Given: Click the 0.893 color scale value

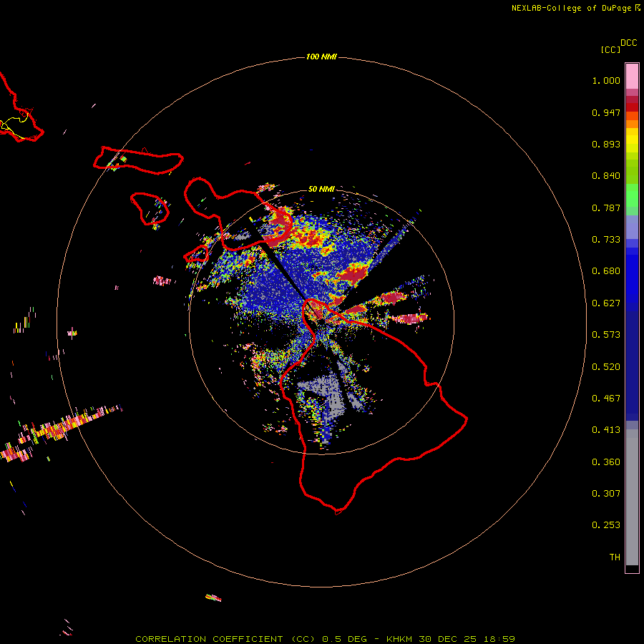Looking at the screenshot, I should coord(606,144).
